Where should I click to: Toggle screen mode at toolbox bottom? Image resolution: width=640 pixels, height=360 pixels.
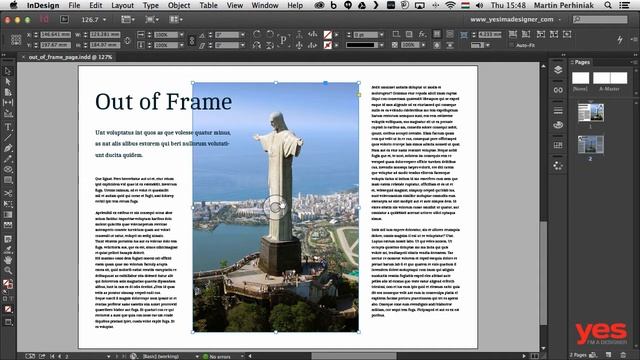pyautogui.click(x=8, y=322)
